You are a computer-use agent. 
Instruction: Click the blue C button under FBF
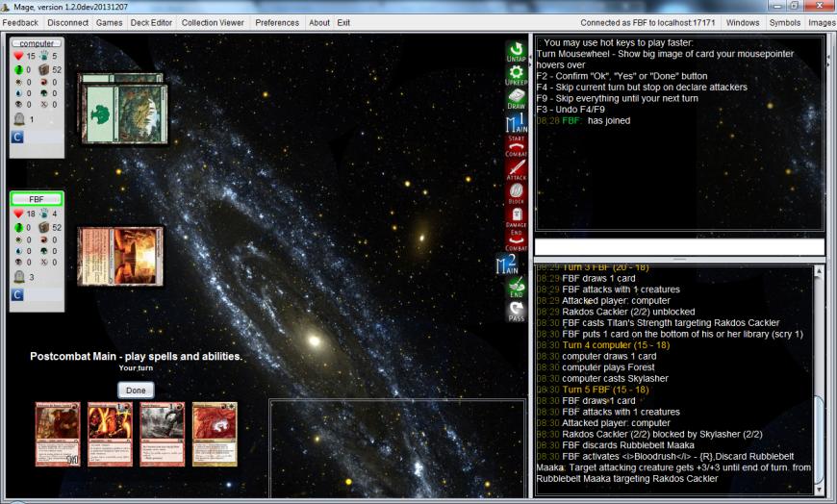click(x=17, y=294)
